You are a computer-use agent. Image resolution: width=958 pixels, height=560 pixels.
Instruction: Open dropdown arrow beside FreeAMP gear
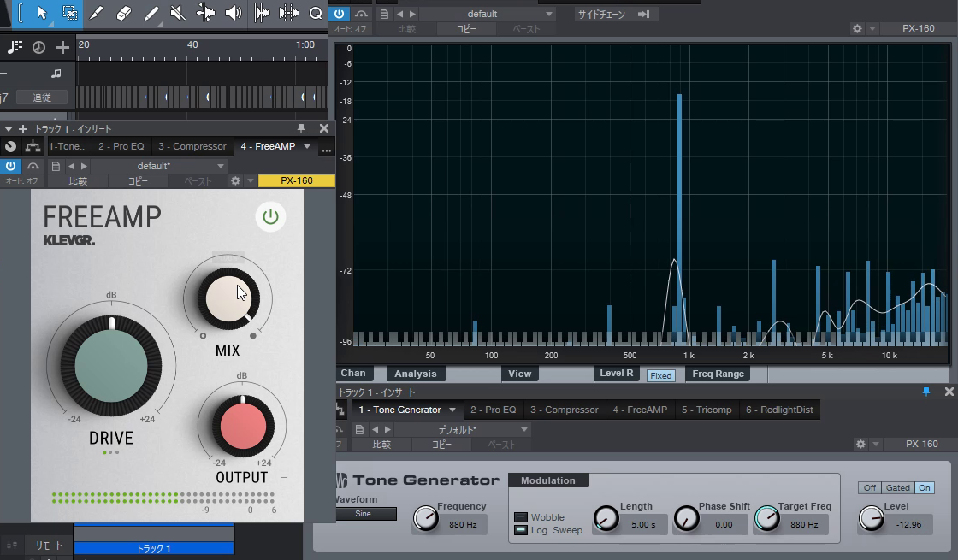(250, 180)
